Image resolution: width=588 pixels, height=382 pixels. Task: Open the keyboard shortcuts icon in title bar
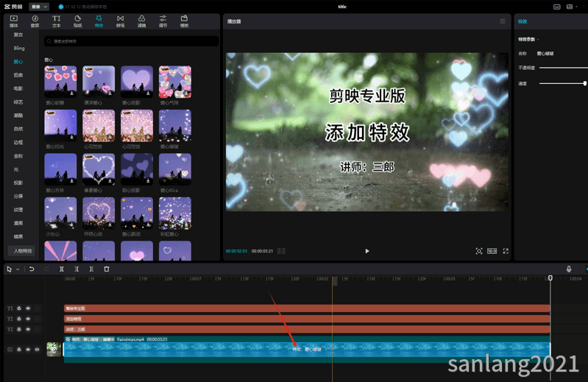pyautogui.click(x=557, y=7)
